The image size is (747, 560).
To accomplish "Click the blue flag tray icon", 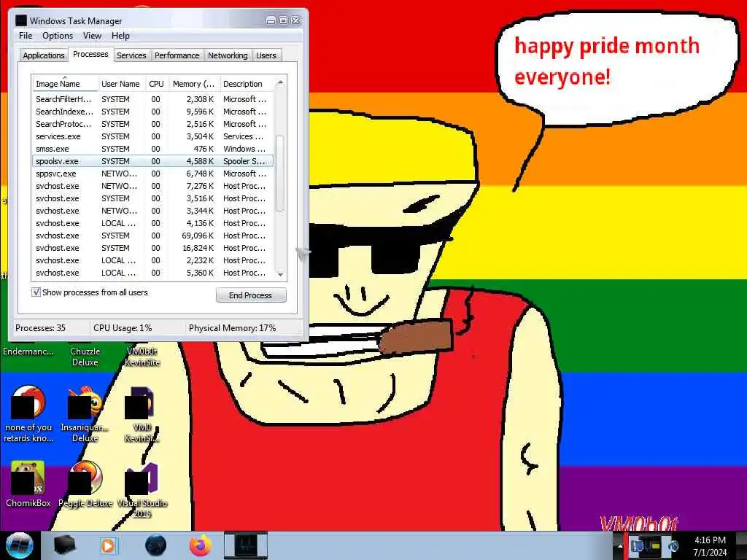I will pyautogui.click(x=636, y=545).
